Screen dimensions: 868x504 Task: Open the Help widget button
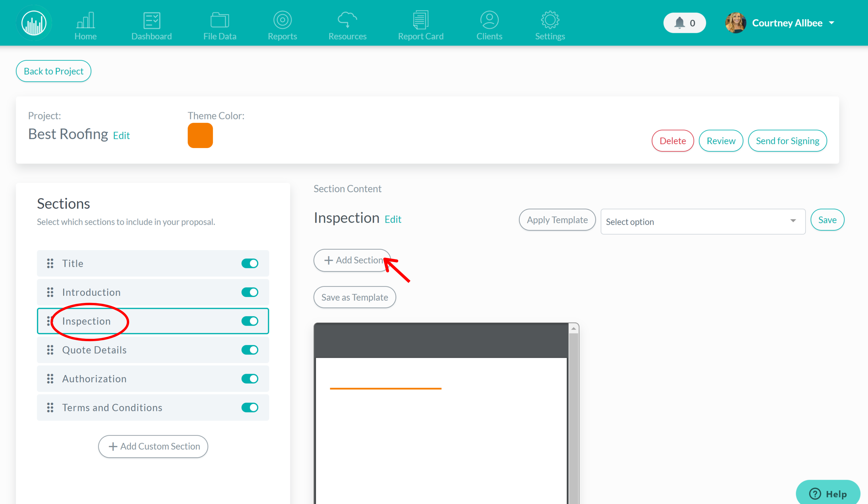(828, 493)
